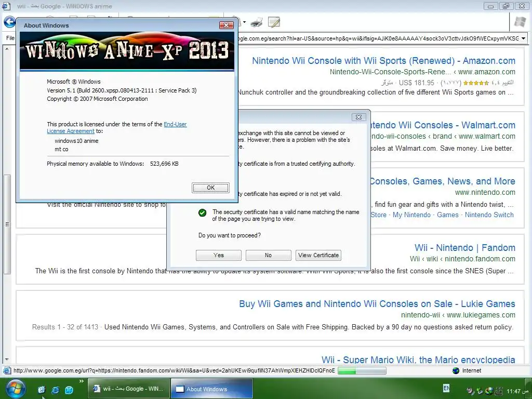Click the page loading progress bar
Screen dimensions: 532x399
tap(362, 371)
